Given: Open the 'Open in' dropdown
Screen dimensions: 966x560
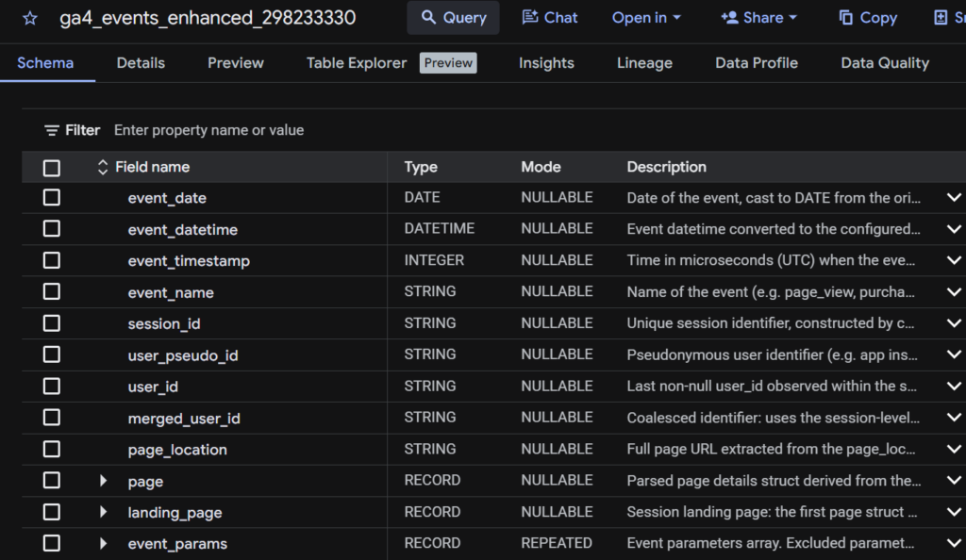Looking at the screenshot, I should click(646, 18).
